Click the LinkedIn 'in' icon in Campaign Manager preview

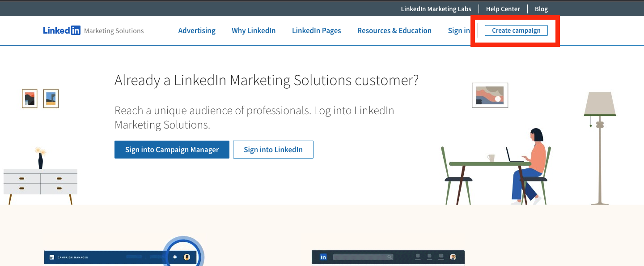pyautogui.click(x=52, y=257)
